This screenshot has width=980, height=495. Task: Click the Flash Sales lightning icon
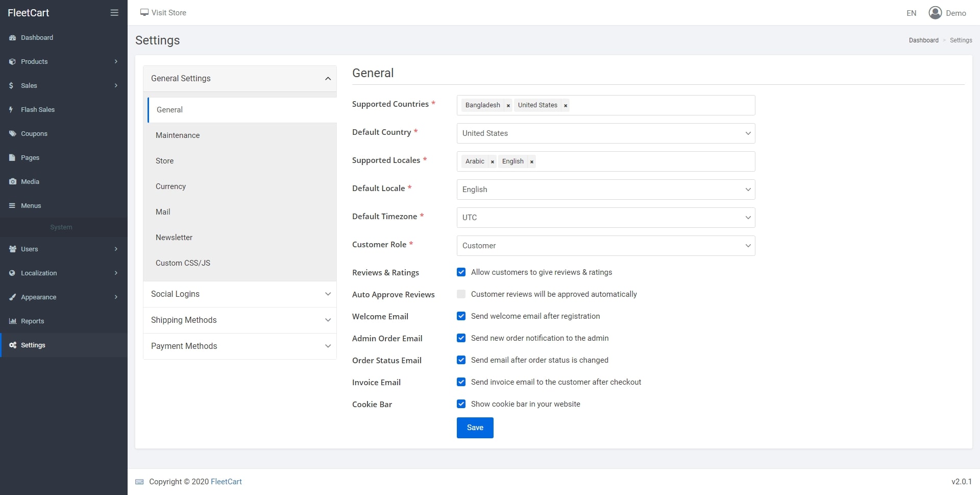(x=11, y=110)
